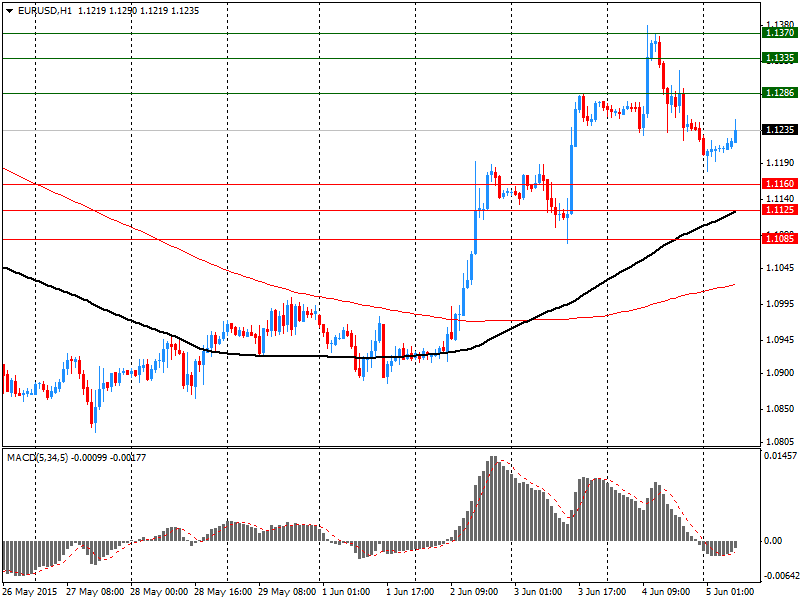Click the 1.0945 price scale value

point(781,340)
